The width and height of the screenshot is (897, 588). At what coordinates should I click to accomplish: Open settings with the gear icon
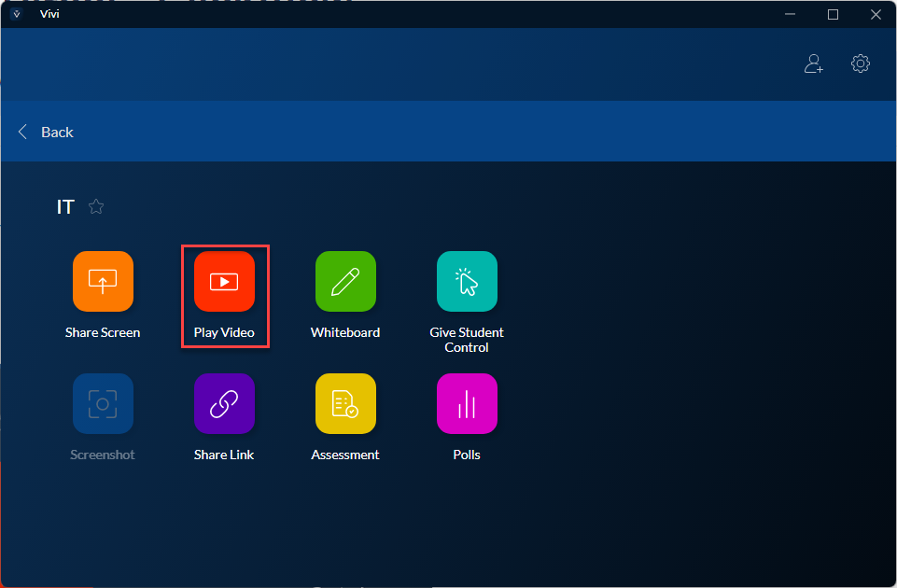[861, 63]
